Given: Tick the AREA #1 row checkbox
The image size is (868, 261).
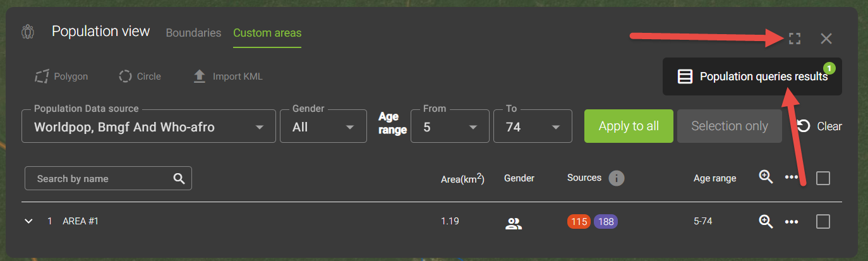Looking at the screenshot, I should tap(823, 222).
